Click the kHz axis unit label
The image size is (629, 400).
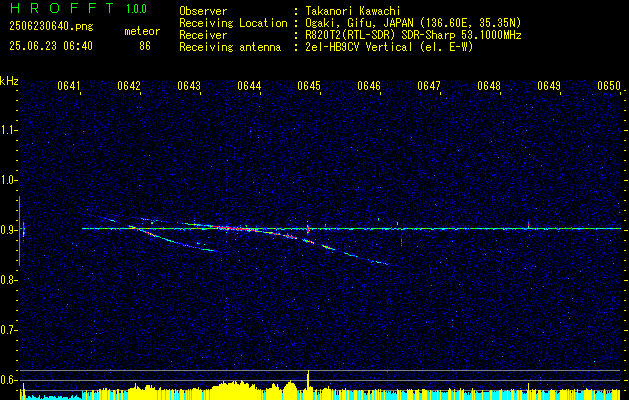pos(9,81)
